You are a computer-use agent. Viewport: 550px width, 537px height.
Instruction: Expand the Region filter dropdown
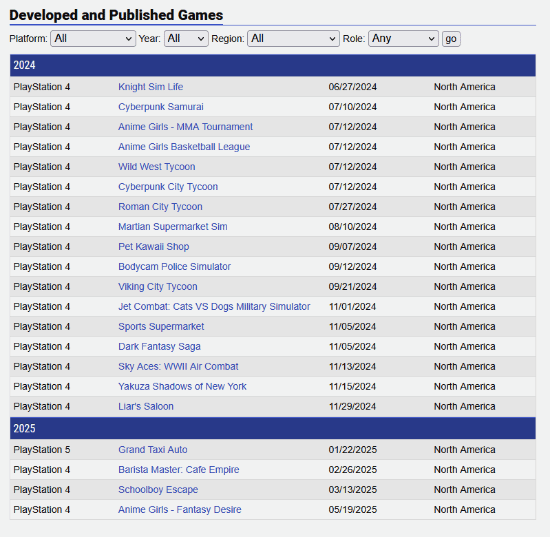pyautogui.click(x=293, y=39)
